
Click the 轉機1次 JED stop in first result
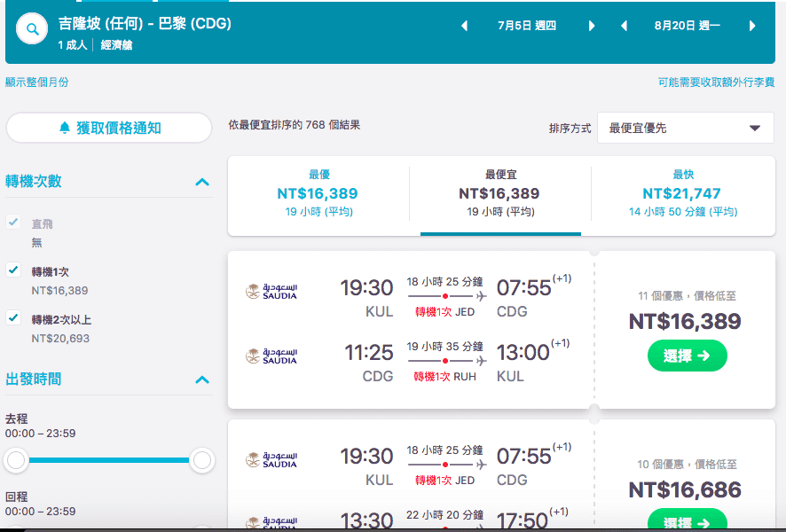point(444,312)
